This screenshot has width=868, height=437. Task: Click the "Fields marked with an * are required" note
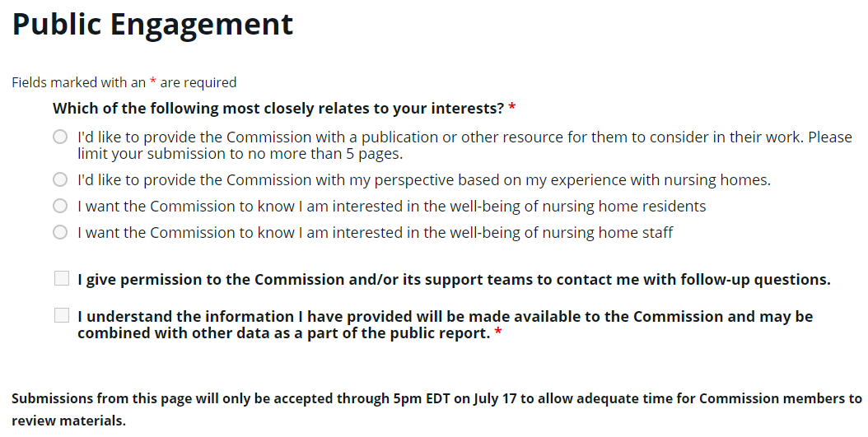pos(124,82)
